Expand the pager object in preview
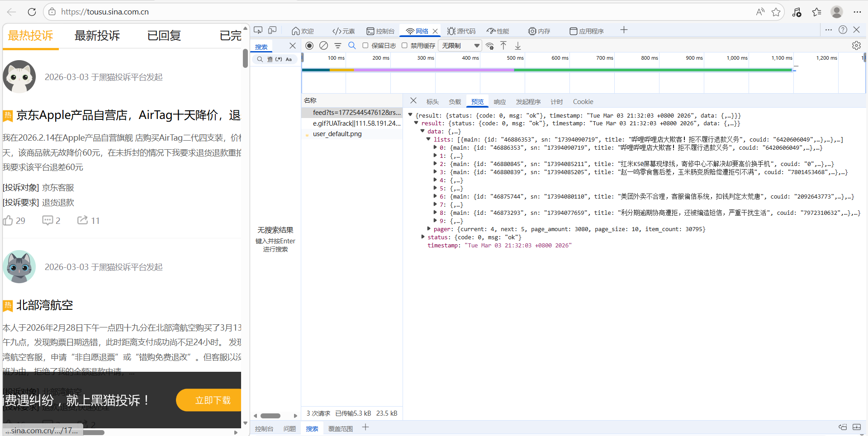 429,229
